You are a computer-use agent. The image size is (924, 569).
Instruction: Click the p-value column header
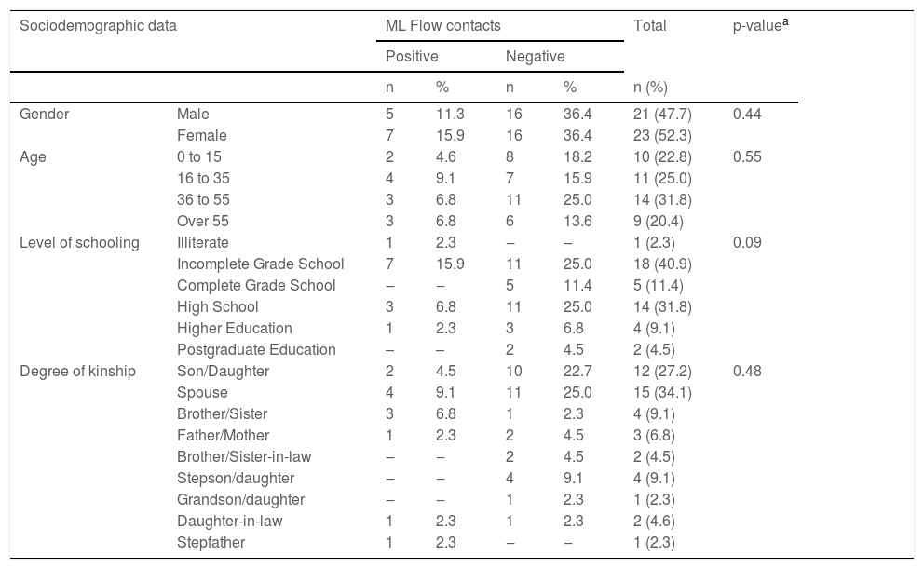[762, 26]
